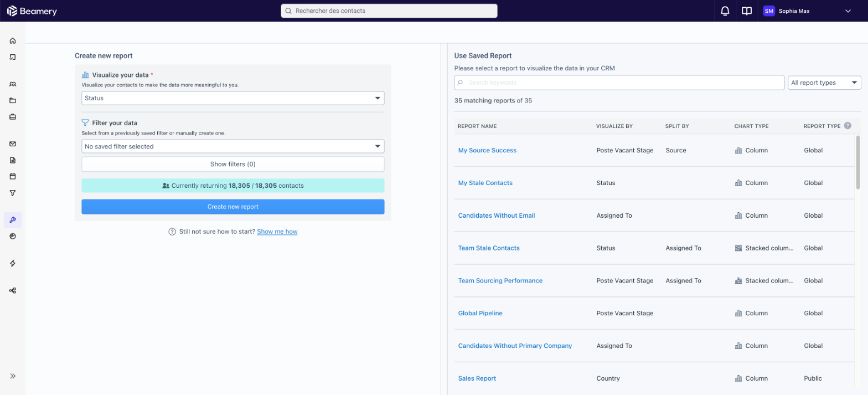Open the envelope messages icon in sidebar
The image size is (868, 395).
[13, 144]
